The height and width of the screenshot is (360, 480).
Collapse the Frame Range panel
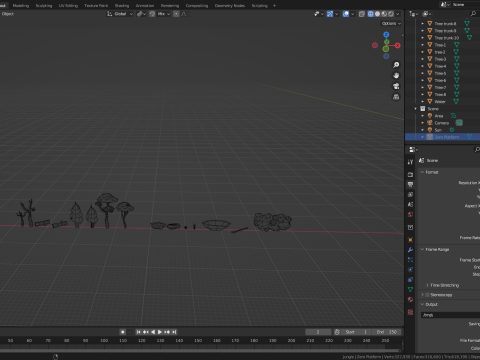(422, 249)
